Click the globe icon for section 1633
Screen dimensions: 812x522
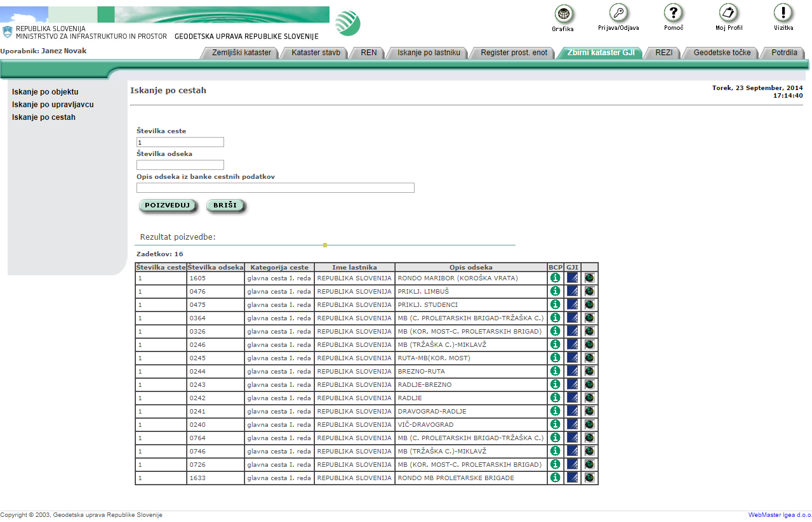click(590, 478)
